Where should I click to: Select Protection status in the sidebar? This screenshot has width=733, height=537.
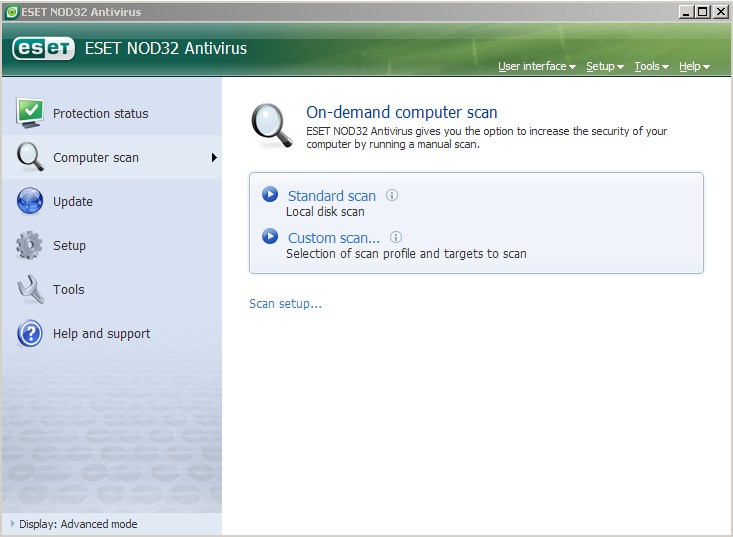click(x=100, y=114)
